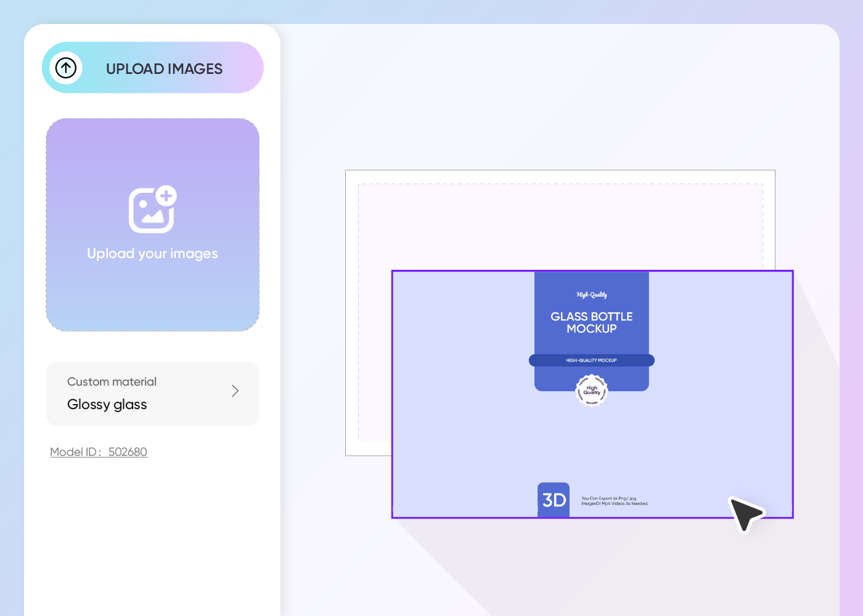Select the Glossy glass material option

[x=107, y=404]
